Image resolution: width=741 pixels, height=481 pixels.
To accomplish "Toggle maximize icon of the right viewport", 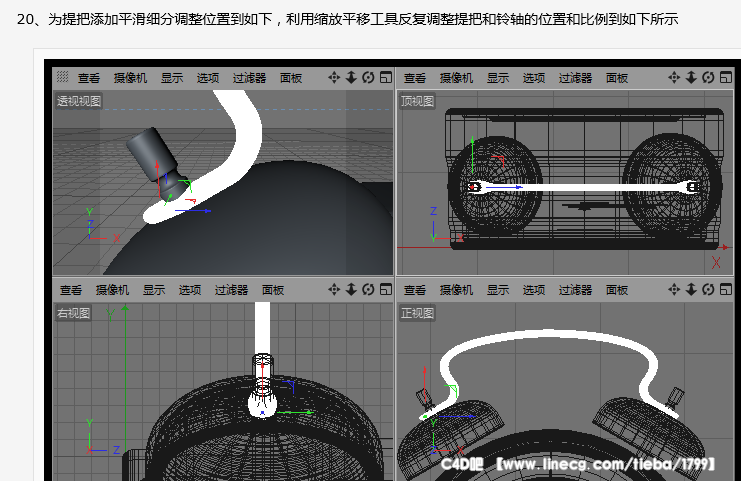I will tap(386, 290).
